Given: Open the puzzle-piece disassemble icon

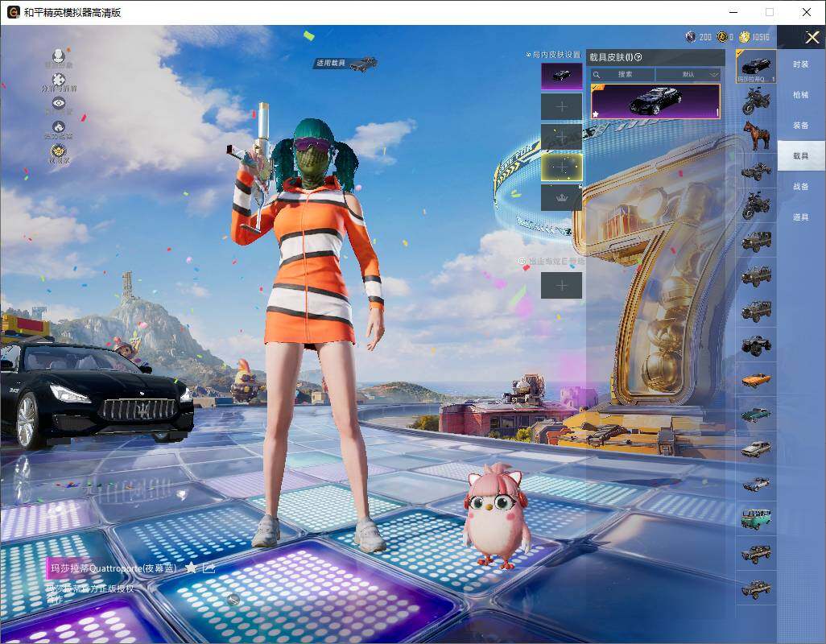Looking at the screenshot, I should pyautogui.click(x=59, y=79).
